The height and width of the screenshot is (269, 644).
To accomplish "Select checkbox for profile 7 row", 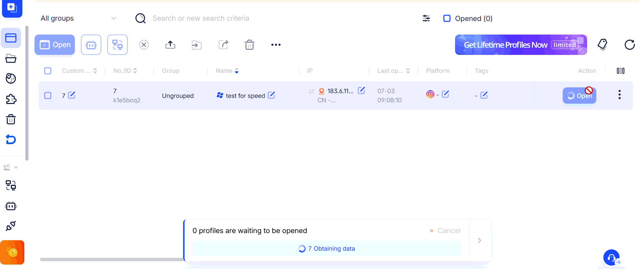I will (48, 96).
